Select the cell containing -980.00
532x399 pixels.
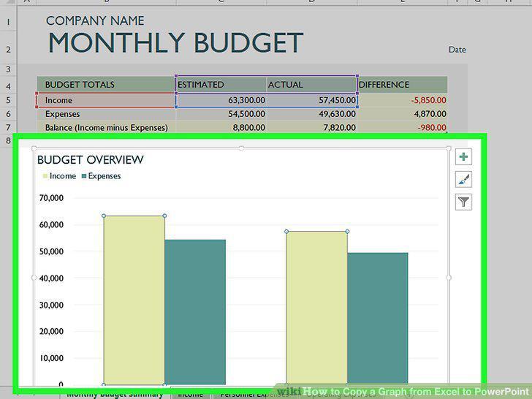(x=403, y=128)
